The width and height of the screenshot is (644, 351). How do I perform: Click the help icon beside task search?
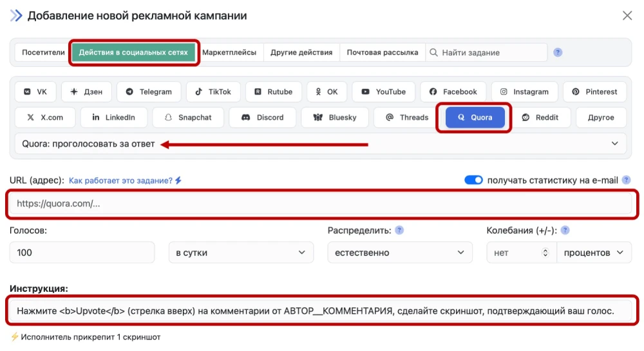[558, 53]
